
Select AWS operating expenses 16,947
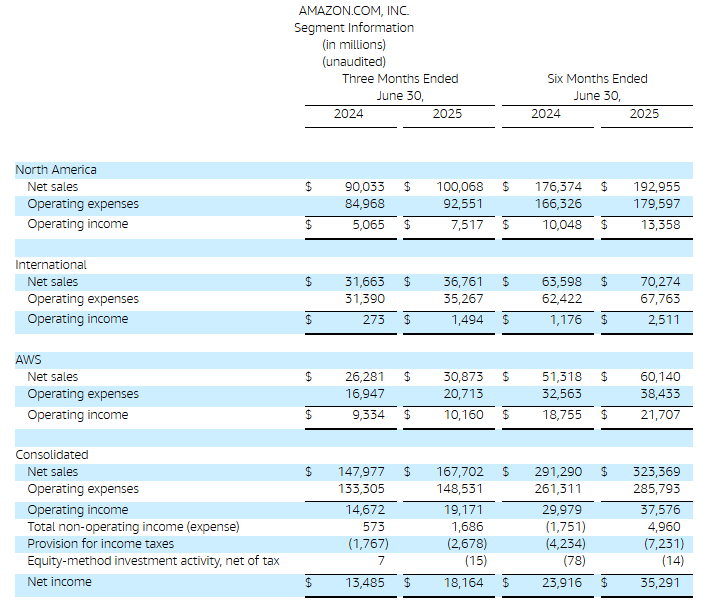point(364,394)
